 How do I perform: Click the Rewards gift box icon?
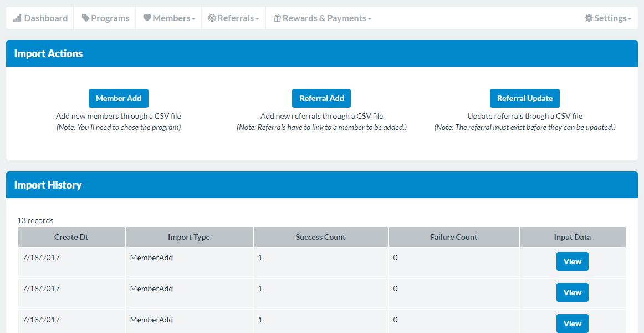[277, 18]
